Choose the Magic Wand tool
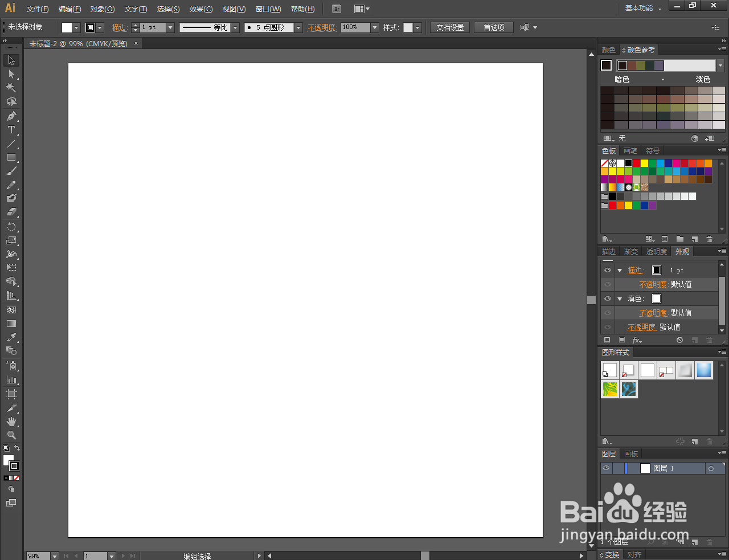 pyautogui.click(x=11, y=88)
